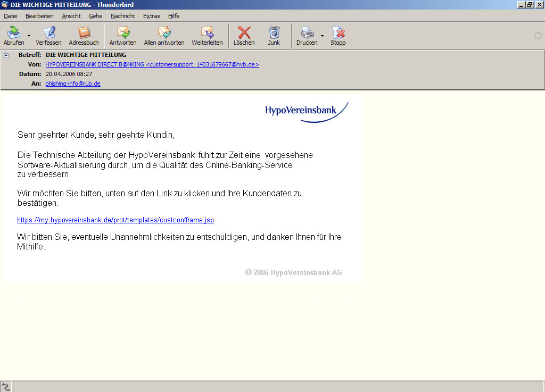Open the my.hypovereinsbank.de custconfframe.jsp link

(115, 220)
